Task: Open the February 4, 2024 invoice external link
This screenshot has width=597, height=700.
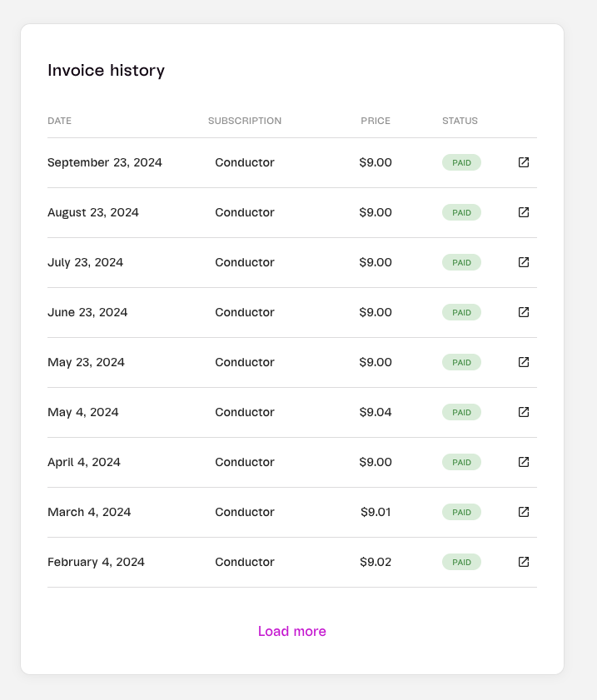Action: coord(524,562)
